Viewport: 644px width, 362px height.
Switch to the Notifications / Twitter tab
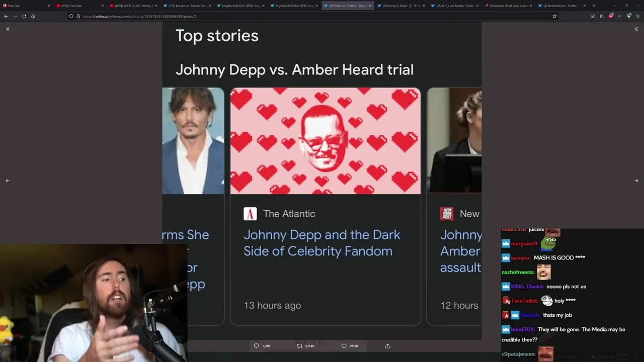click(561, 6)
